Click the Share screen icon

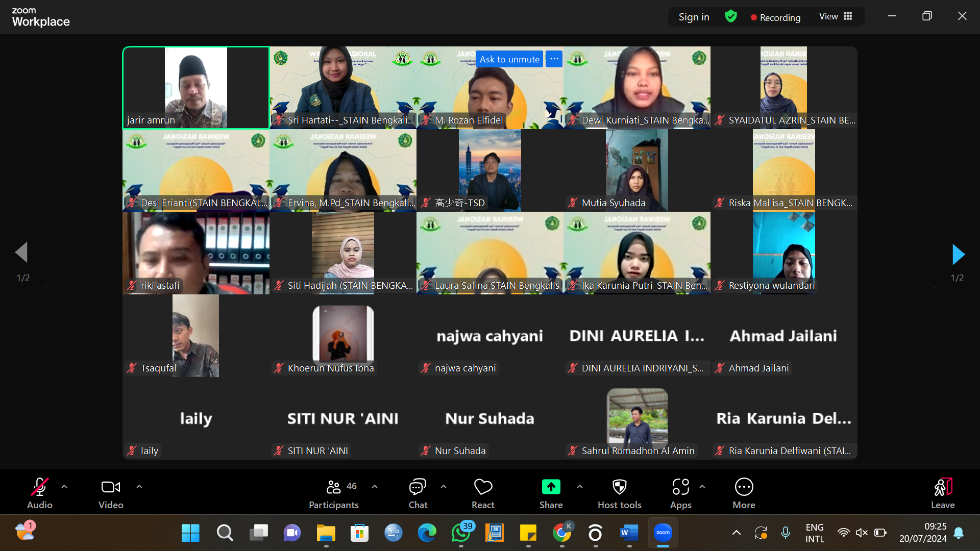click(551, 487)
